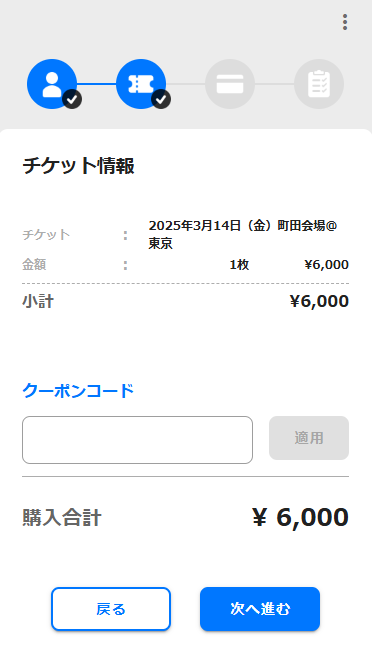Open the three-dot overflow menu
This screenshot has width=372, height=665.
tap(345, 22)
